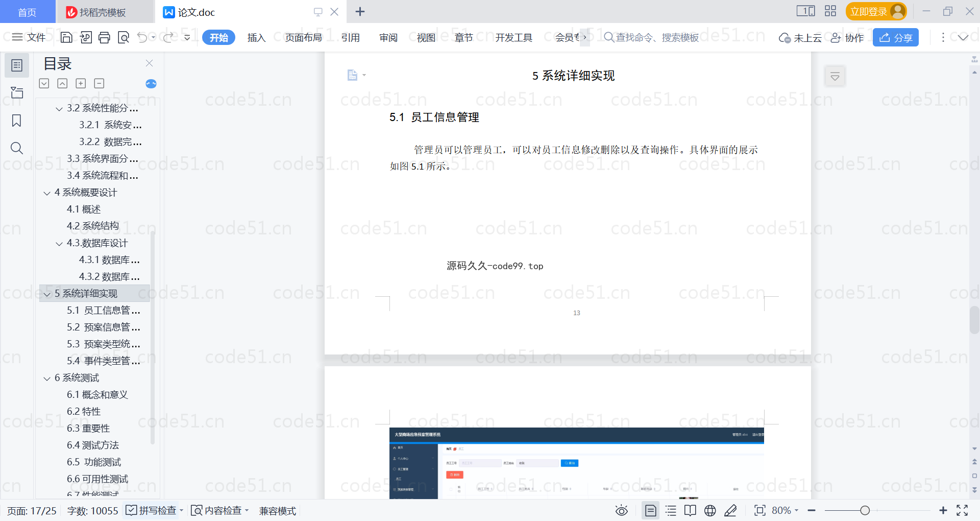
Task: Toggle 拼写检查 in status bar
Action: pos(151,510)
